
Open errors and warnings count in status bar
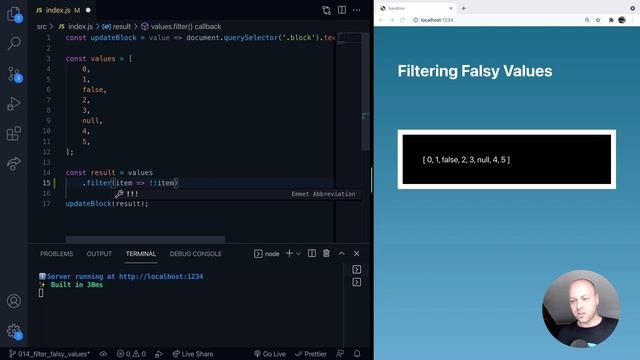tap(131, 354)
